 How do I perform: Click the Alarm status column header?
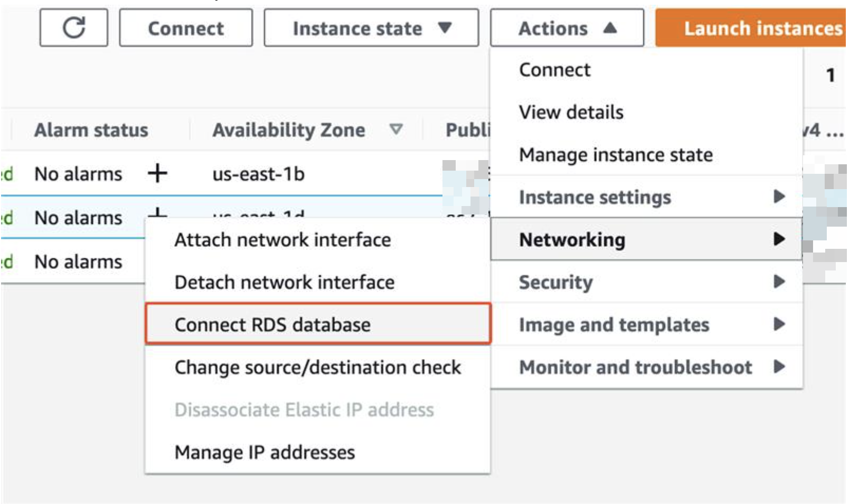tap(91, 130)
